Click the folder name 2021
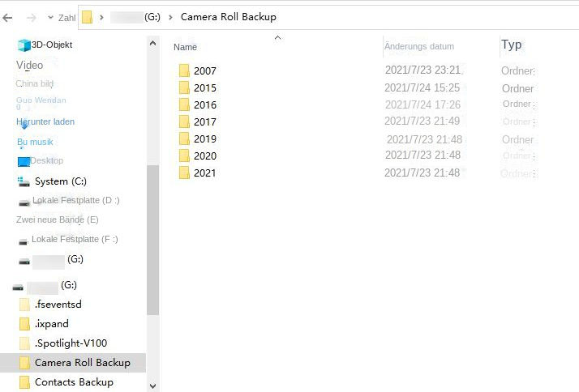This screenshot has height=392, width=579. pyautogui.click(x=205, y=173)
